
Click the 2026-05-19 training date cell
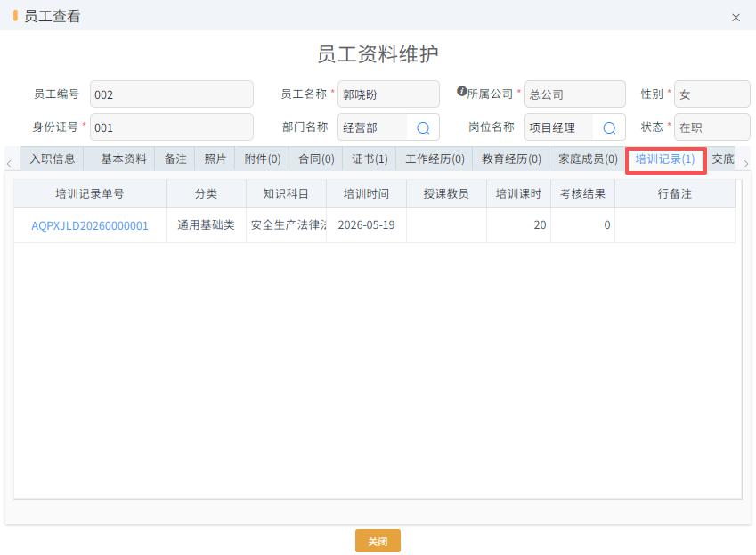[x=367, y=225]
